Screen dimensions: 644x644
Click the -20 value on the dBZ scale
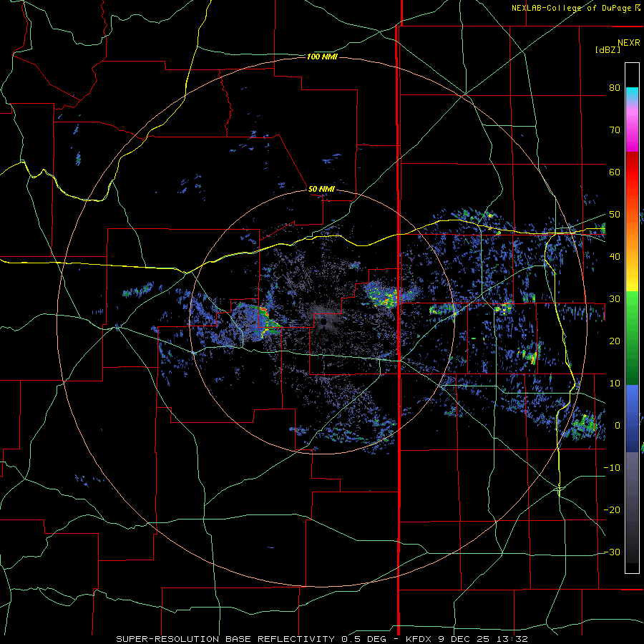click(x=612, y=509)
